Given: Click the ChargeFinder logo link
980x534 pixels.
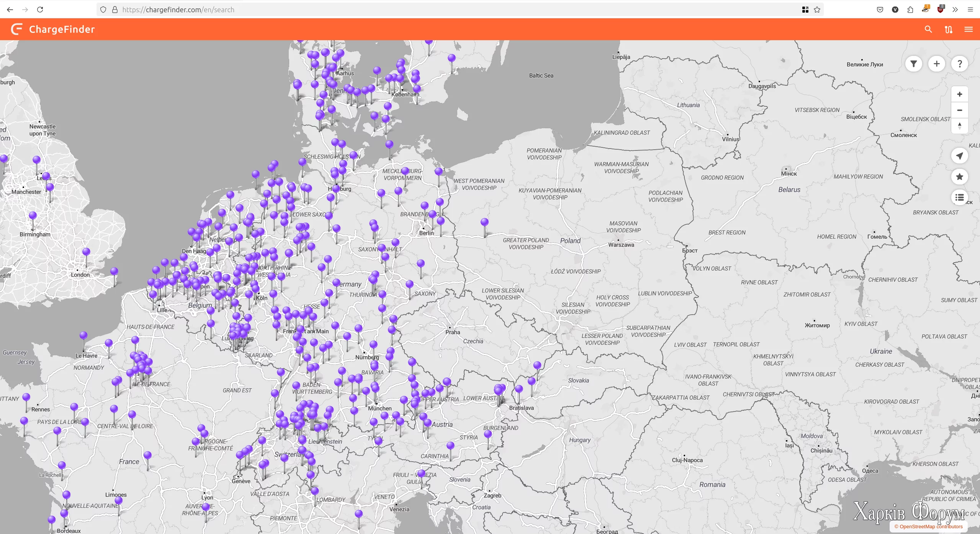Looking at the screenshot, I should pyautogui.click(x=53, y=29).
